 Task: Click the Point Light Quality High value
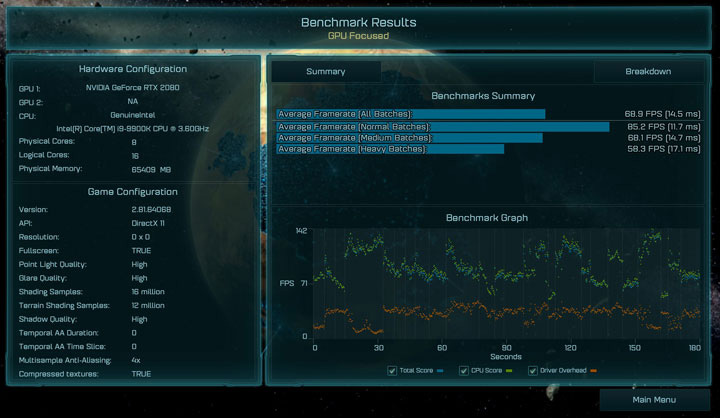point(139,265)
